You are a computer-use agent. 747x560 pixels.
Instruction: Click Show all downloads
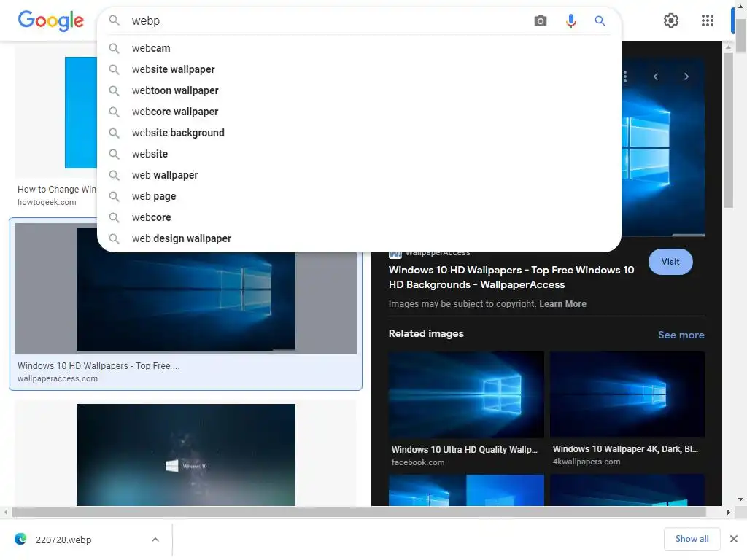click(x=692, y=539)
